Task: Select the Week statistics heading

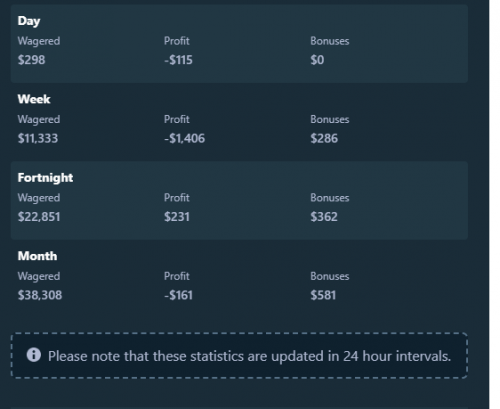Action: tap(34, 99)
